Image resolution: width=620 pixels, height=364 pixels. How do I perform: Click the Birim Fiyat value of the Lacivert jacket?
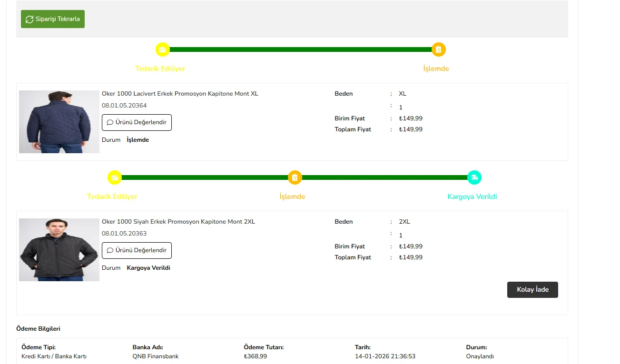[x=411, y=118]
